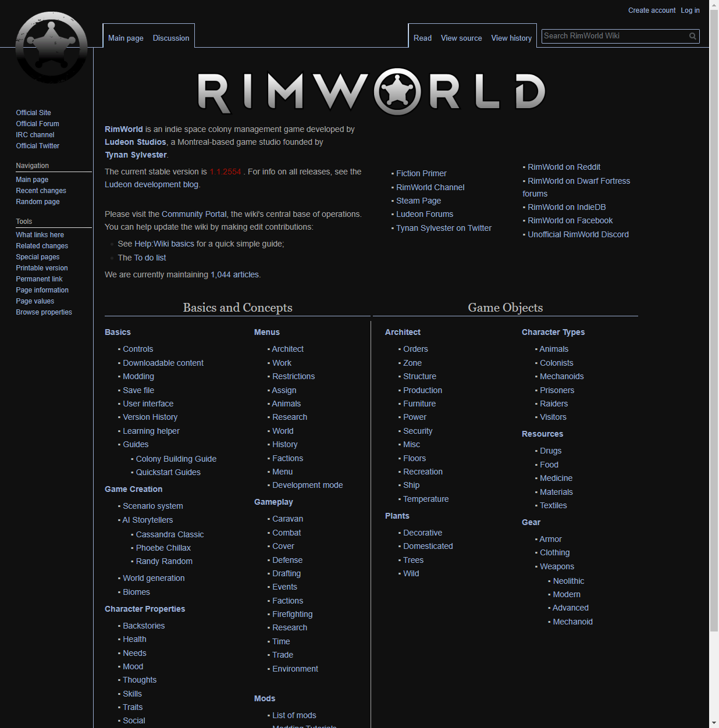Open RimWorld on IndieDB link
The image size is (719, 728).
pyautogui.click(x=567, y=207)
